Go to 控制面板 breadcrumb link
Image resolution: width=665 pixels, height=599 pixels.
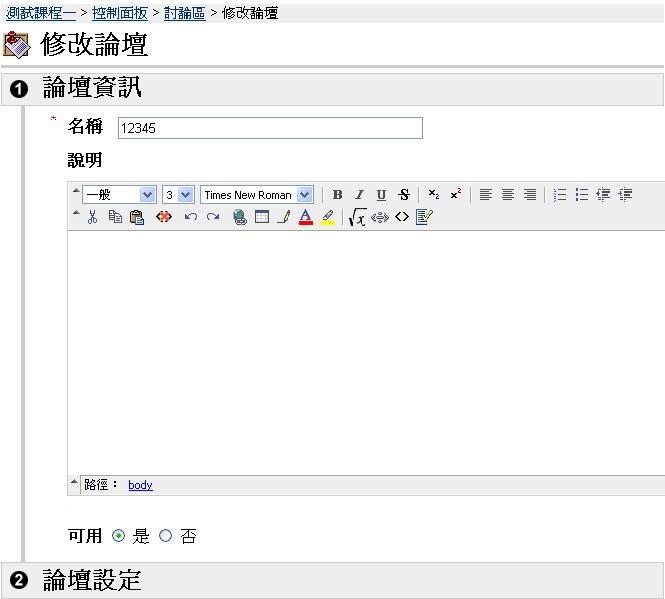coord(120,13)
